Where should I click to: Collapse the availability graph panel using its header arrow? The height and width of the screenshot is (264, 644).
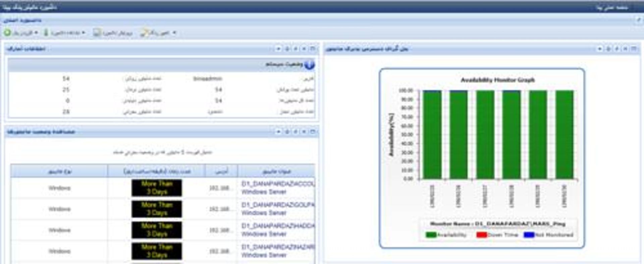(599, 49)
